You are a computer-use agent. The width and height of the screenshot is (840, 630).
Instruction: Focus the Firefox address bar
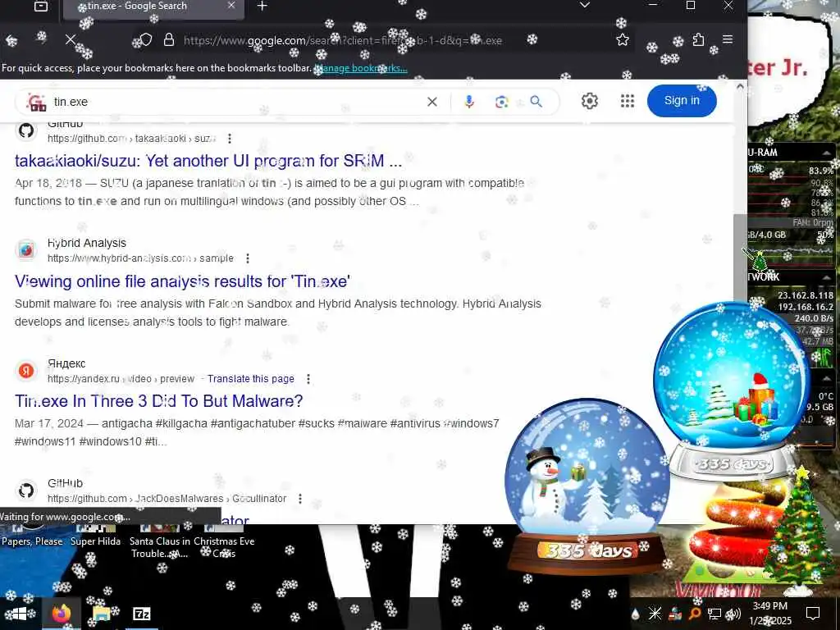pyautogui.click(x=343, y=40)
